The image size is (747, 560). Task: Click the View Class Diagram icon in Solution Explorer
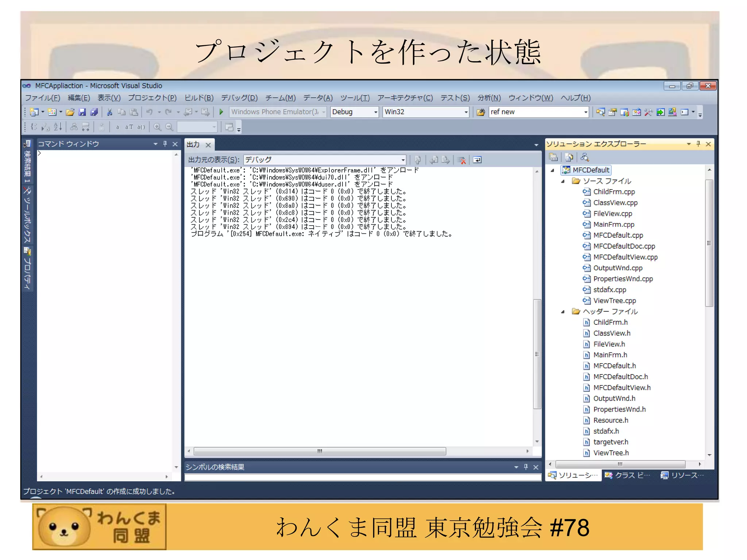[x=585, y=157]
